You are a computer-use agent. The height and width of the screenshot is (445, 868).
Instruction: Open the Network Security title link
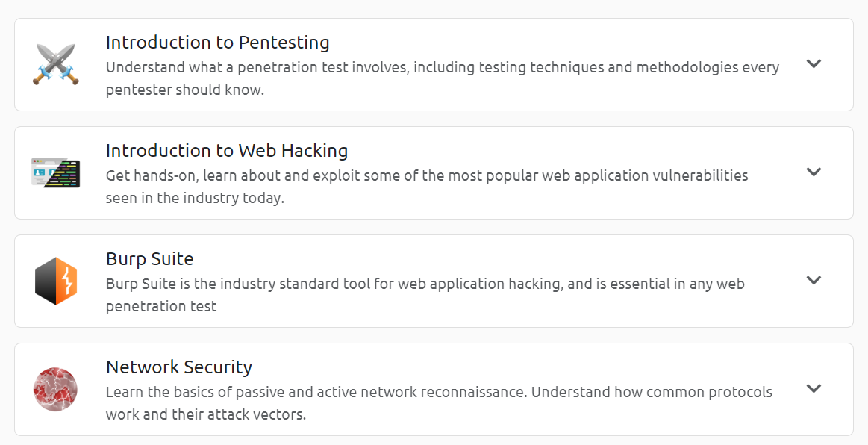[179, 367]
